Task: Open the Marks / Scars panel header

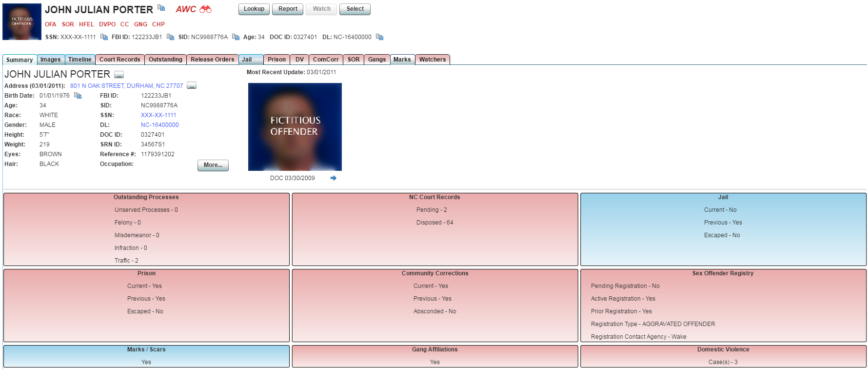Action: [146, 349]
